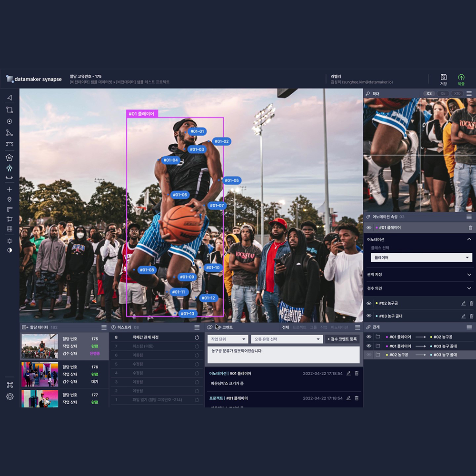The image size is (476, 476).
Task: Select the distance measure tool
Action: [10, 178]
